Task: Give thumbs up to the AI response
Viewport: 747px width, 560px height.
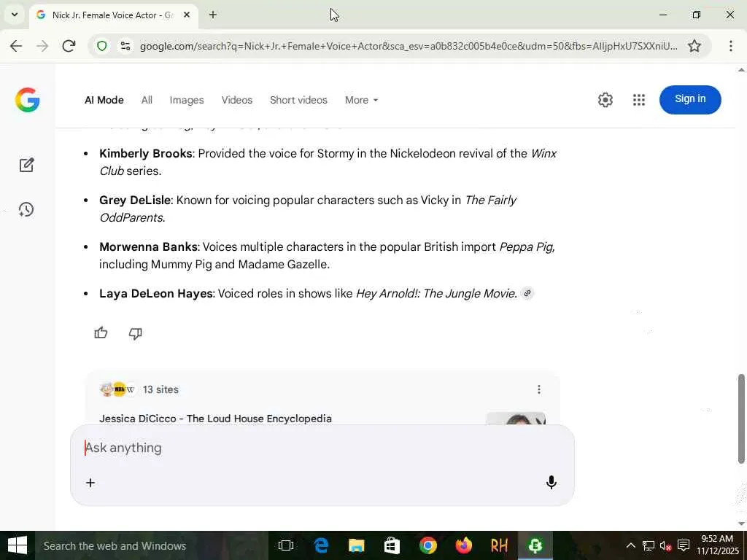Action: click(x=101, y=332)
